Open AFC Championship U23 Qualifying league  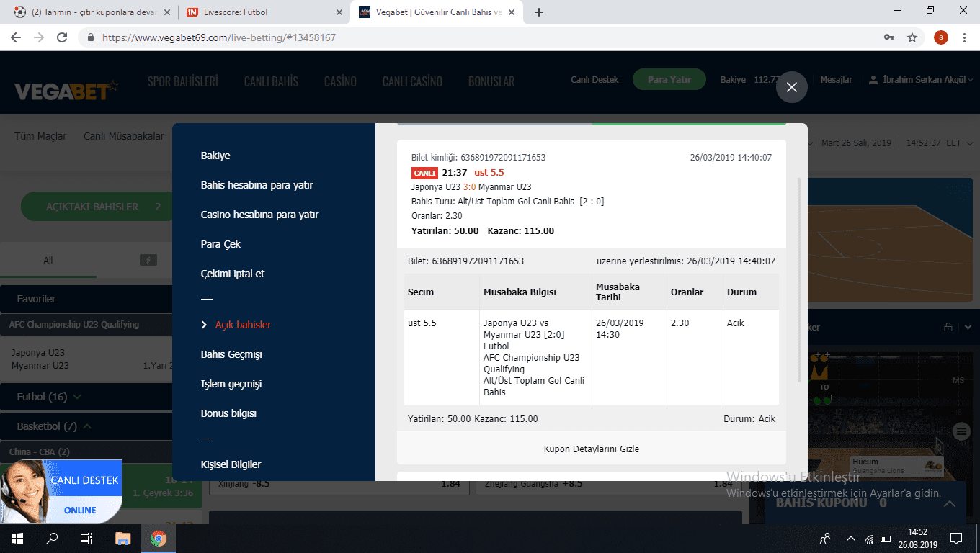[86, 324]
